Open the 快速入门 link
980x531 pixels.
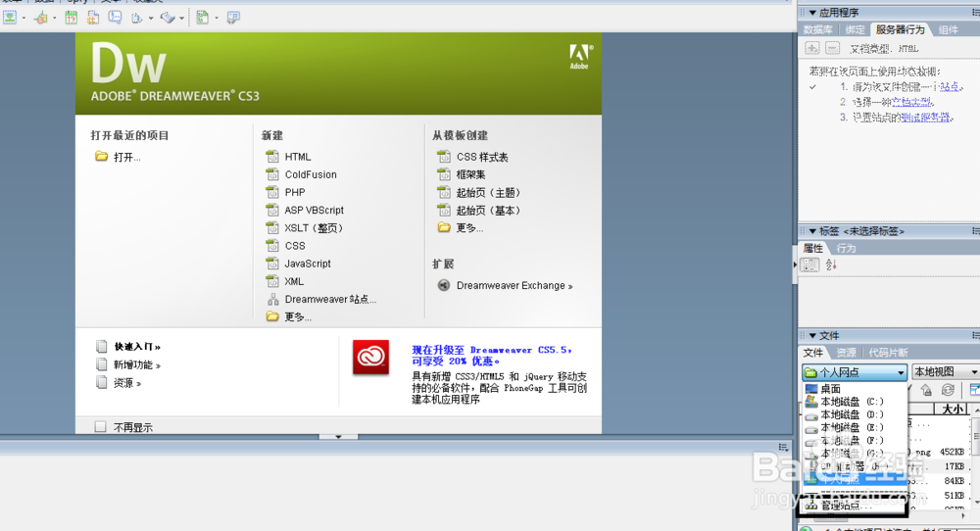point(137,347)
